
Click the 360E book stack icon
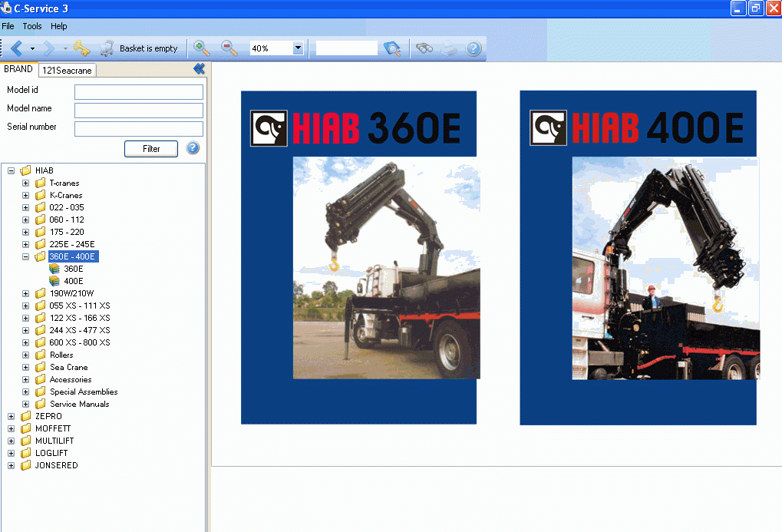(x=54, y=269)
